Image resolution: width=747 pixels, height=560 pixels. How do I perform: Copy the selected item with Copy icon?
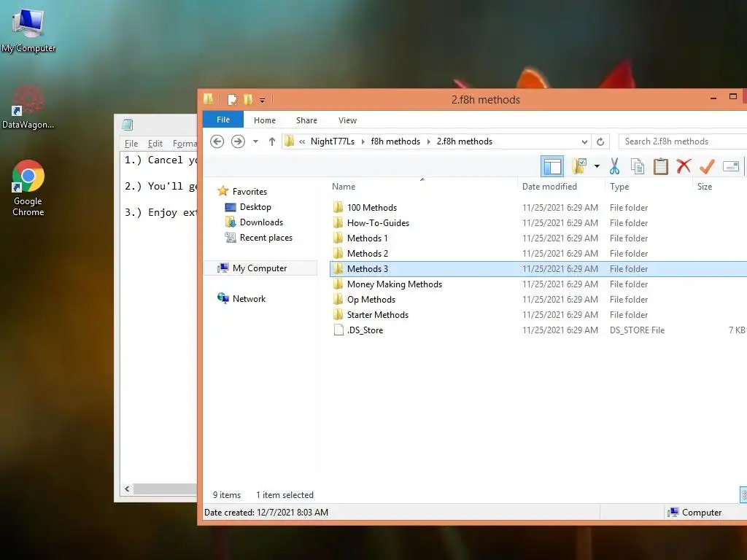coord(637,166)
